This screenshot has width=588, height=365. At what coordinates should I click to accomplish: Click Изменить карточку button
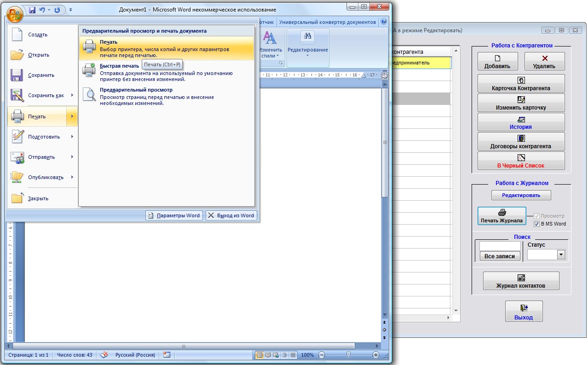click(x=521, y=103)
